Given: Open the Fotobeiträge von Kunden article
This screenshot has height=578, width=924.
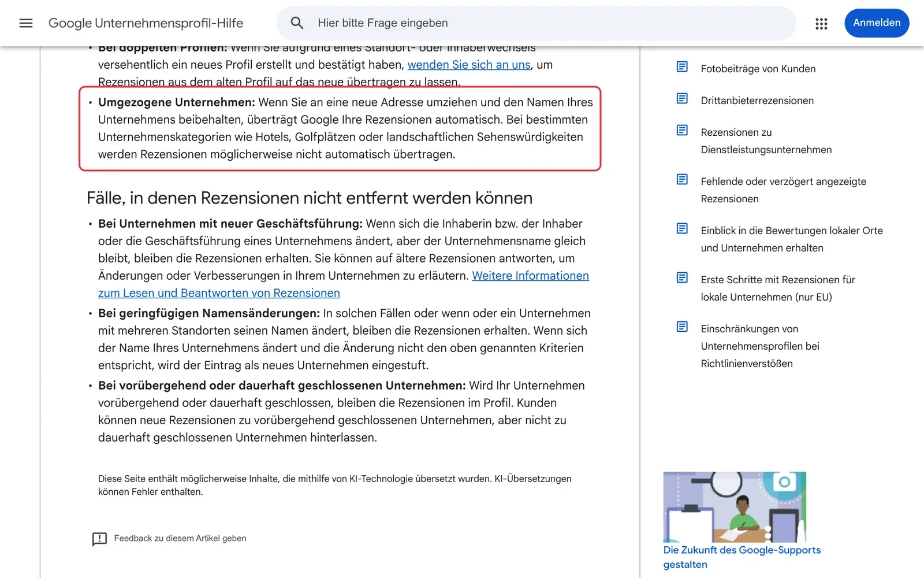Looking at the screenshot, I should click(758, 69).
